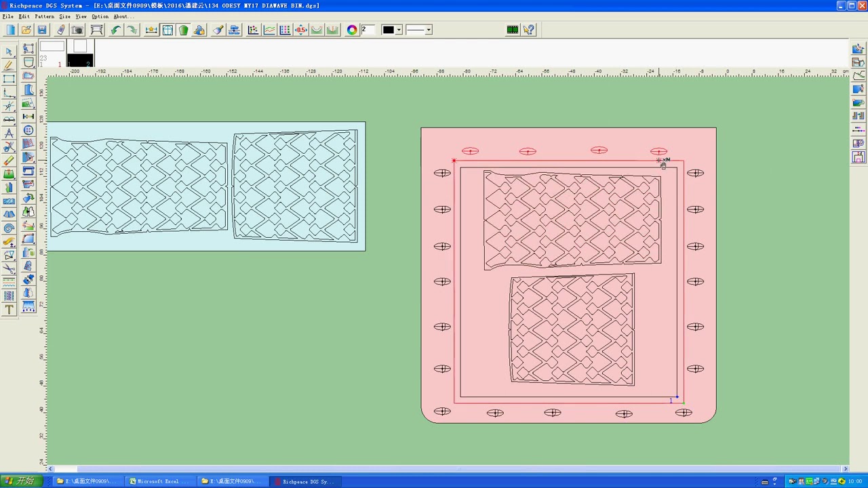Click the top icon in right toolbar
Image resolution: width=868 pixels, height=488 pixels.
859,48
